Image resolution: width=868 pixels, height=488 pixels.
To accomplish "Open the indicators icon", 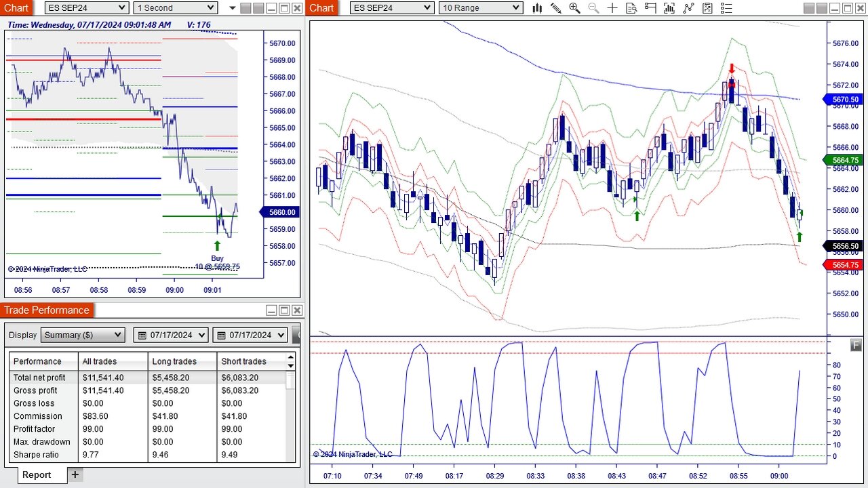I will [x=689, y=8].
